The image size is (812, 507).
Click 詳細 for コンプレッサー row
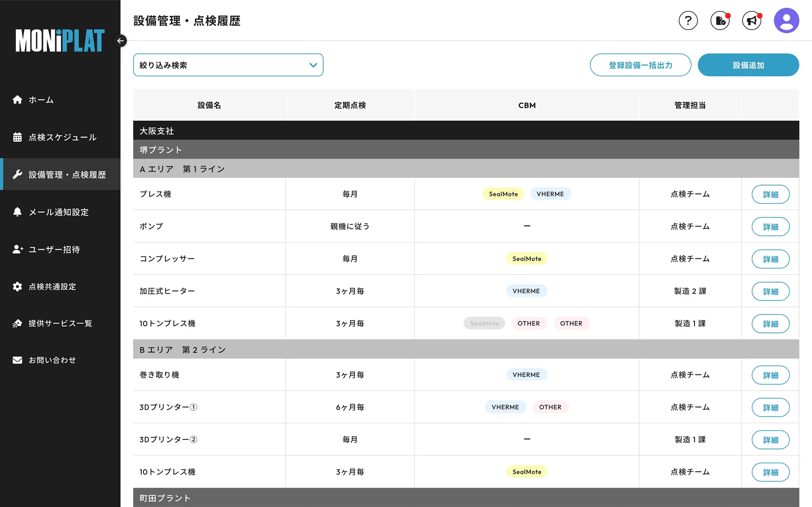(770, 258)
